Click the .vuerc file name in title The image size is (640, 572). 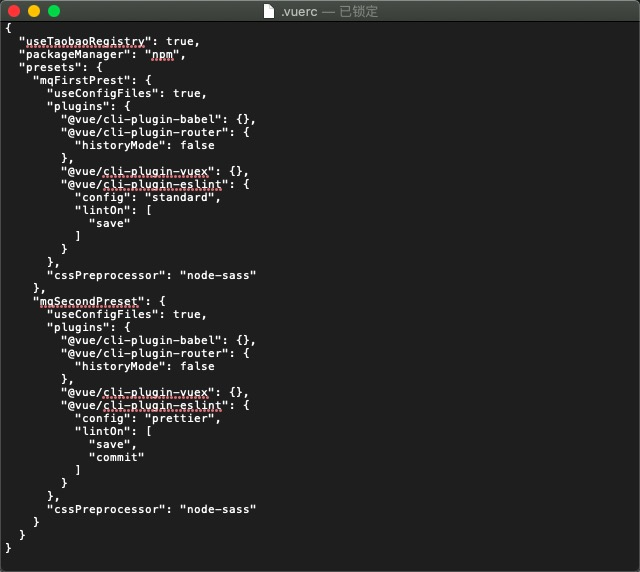299,11
